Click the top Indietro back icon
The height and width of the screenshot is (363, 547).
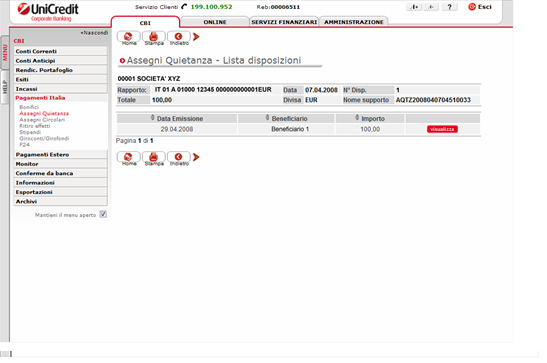click(179, 37)
